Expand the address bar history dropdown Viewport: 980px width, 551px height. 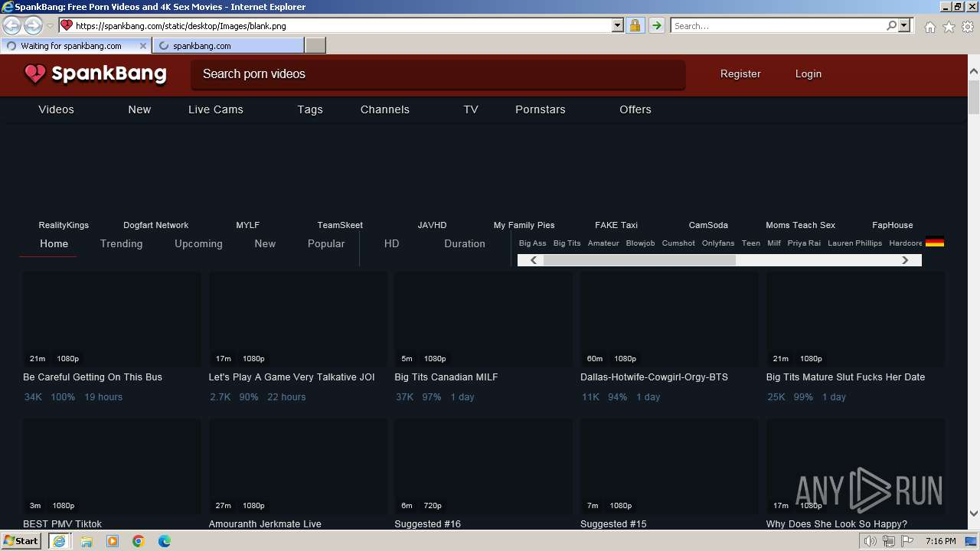coord(618,25)
